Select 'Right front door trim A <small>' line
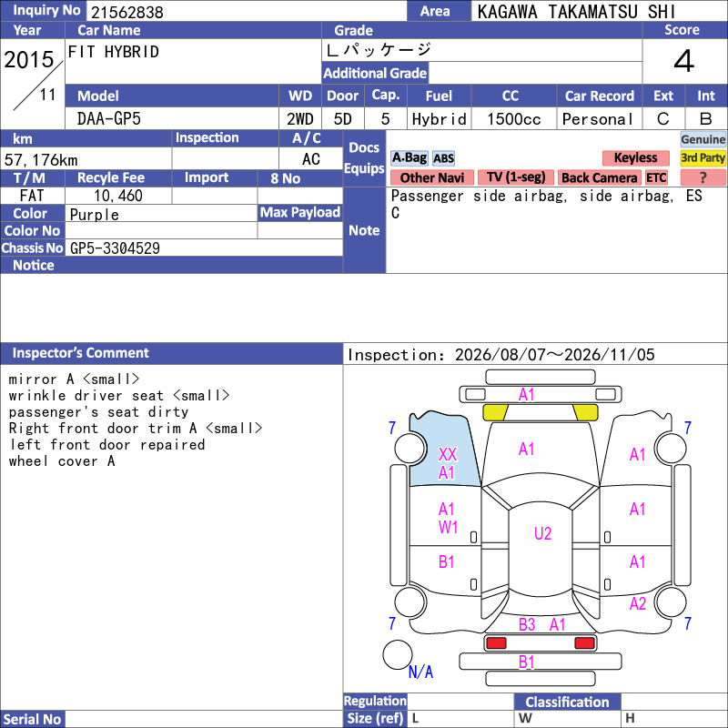The height and width of the screenshot is (728, 728). point(135,428)
